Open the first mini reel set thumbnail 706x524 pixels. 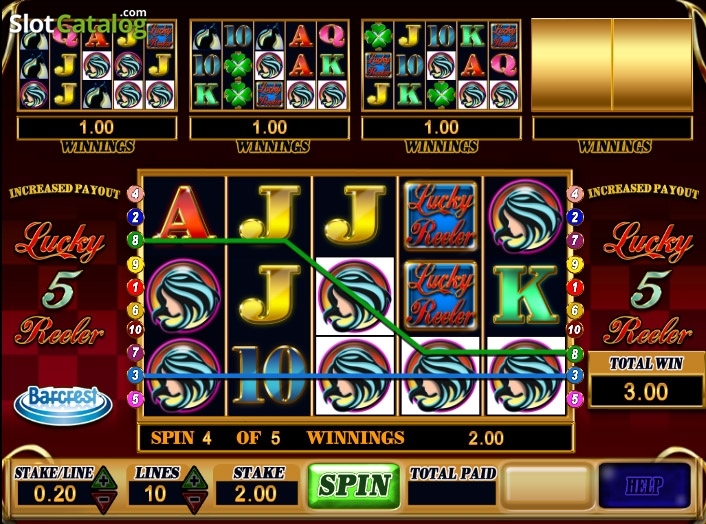click(97, 65)
